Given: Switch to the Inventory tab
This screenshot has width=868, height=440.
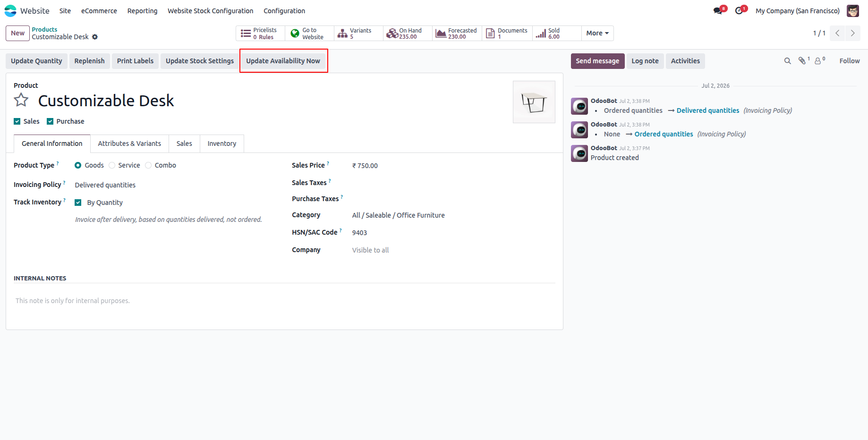Looking at the screenshot, I should (222, 144).
